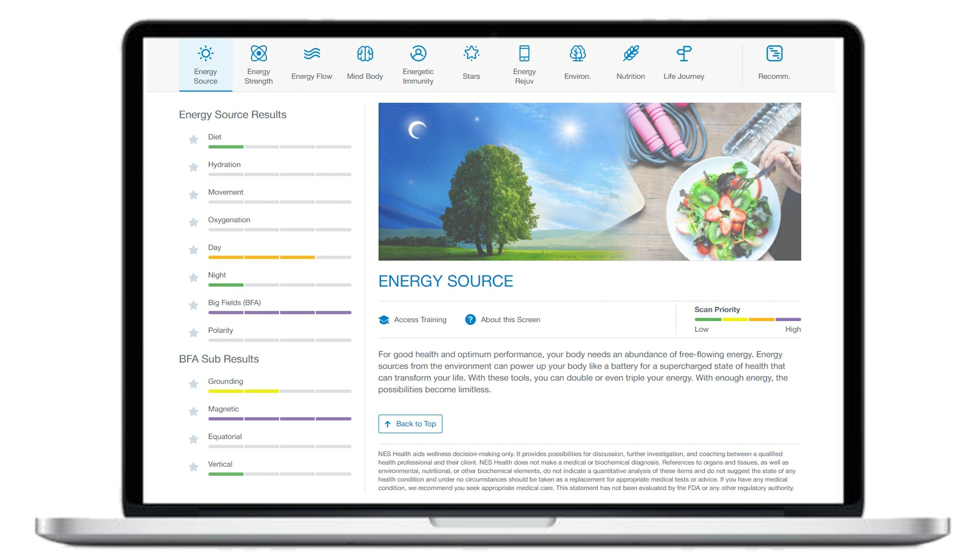The height and width of the screenshot is (557, 980).
Task: Expand the Stars tab dropdown
Action: click(471, 64)
